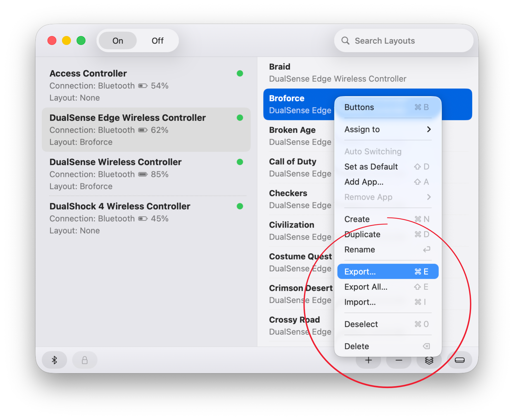Click DualSense Wireless Controller battery icon
514x420 pixels.
click(143, 174)
